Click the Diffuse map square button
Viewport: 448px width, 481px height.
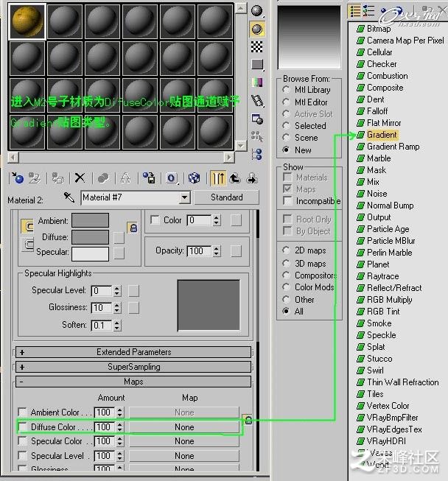(119, 238)
